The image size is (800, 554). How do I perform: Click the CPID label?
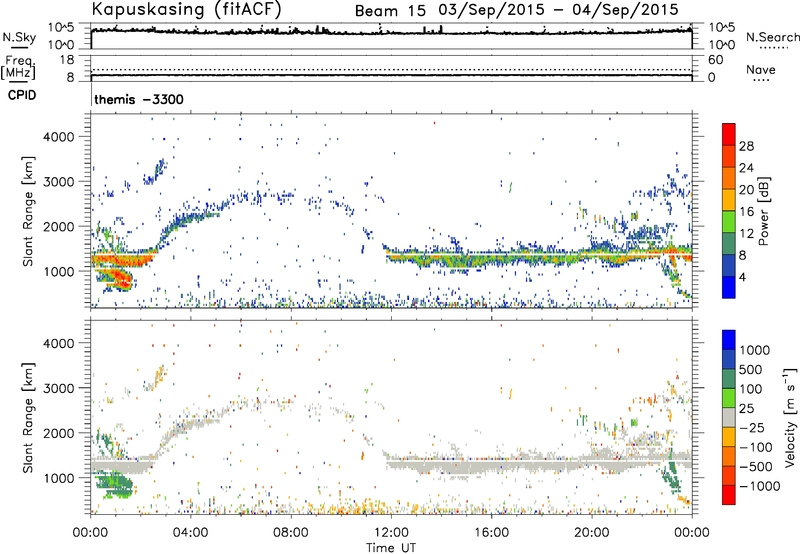(x=22, y=95)
